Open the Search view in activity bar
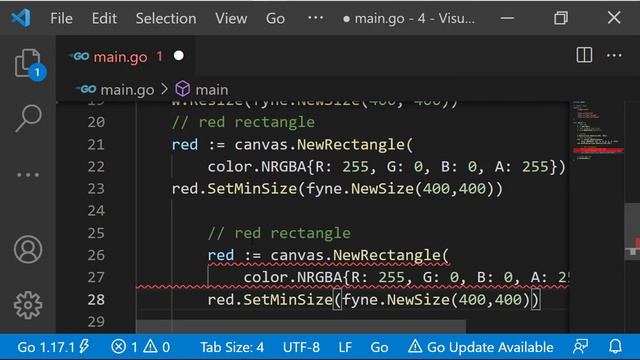 pos(28,118)
